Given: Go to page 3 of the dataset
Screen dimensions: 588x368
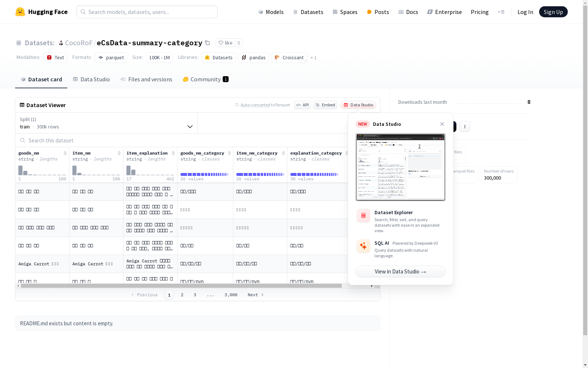Looking at the screenshot, I should coord(195,295).
